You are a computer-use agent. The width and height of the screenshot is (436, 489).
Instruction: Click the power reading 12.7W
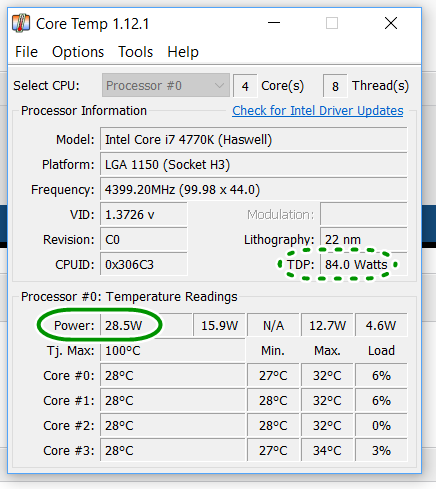327,325
